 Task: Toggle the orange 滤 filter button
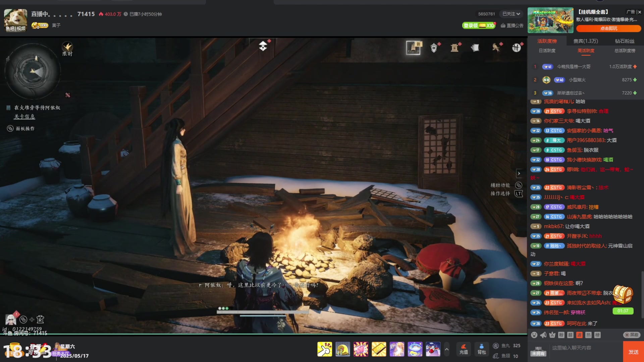tap(579, 335)
